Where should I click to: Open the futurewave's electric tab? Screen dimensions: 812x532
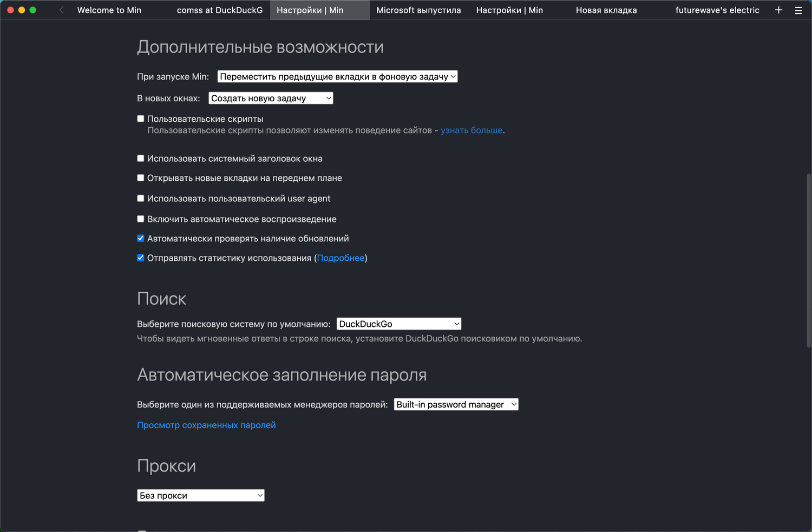click(x=717, y=10)
